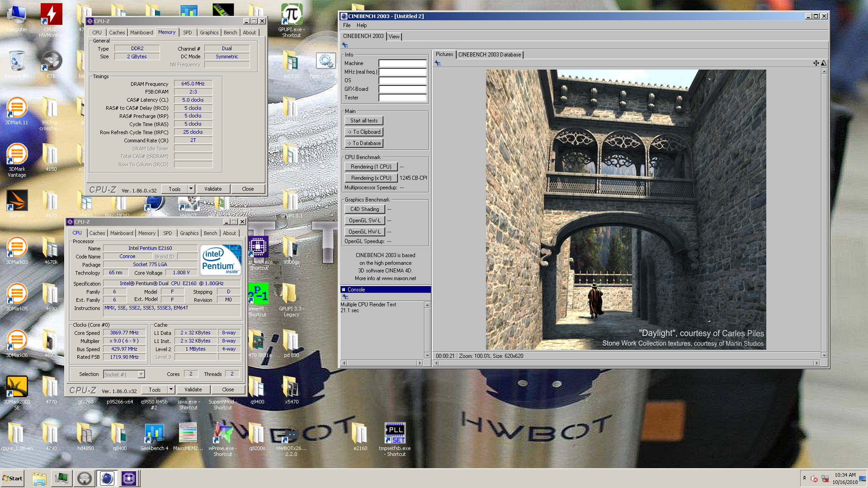Click the picture panel move/pan icon
The image size is (868, 488).
click(816, 63)
